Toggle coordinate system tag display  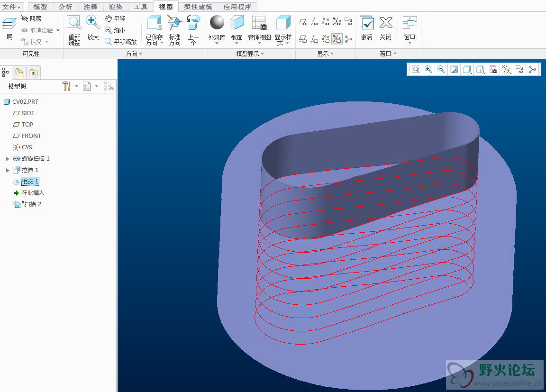(337, 39)
